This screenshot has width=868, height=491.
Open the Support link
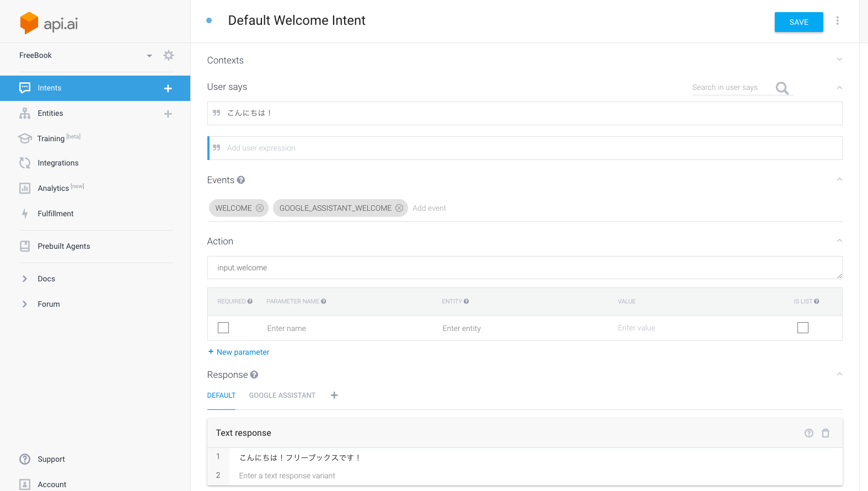51,459
